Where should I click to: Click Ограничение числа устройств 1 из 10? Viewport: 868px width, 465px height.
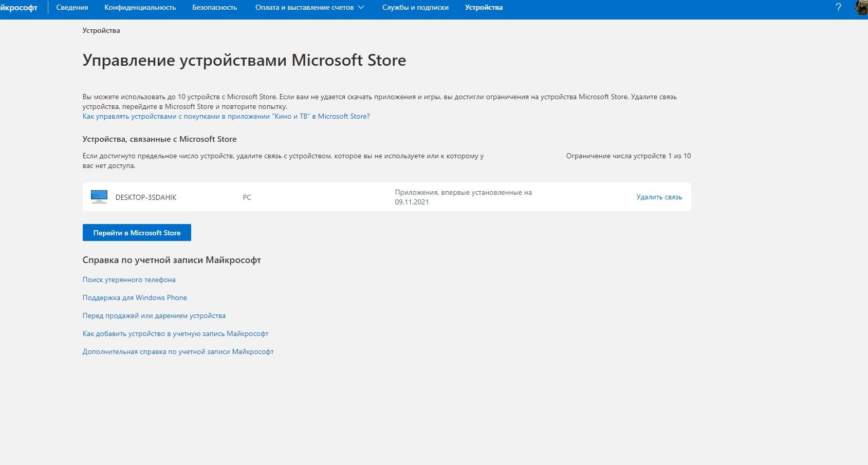pyautogui.click(x=629, y=156)
